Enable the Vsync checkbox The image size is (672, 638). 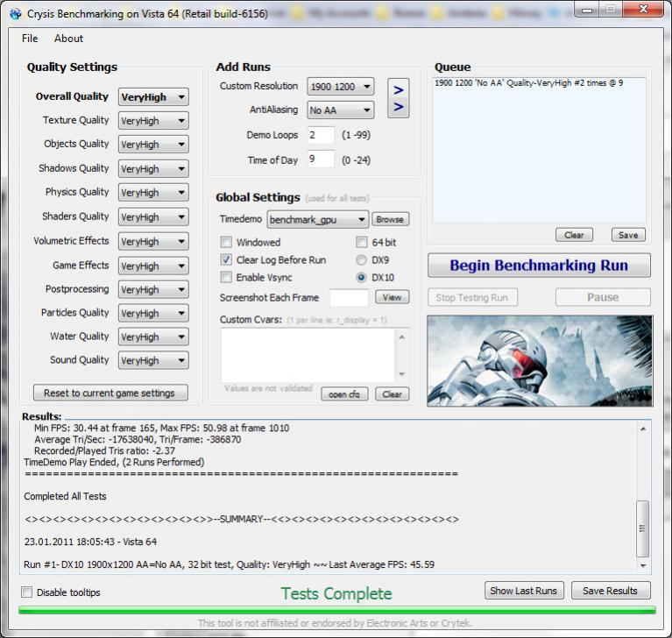(226, 278)
